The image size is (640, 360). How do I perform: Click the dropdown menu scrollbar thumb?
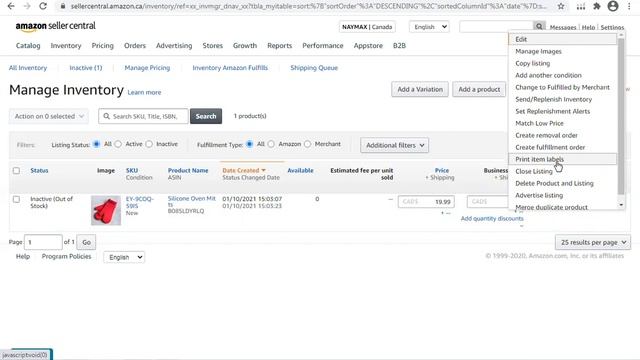click(621, 116)
